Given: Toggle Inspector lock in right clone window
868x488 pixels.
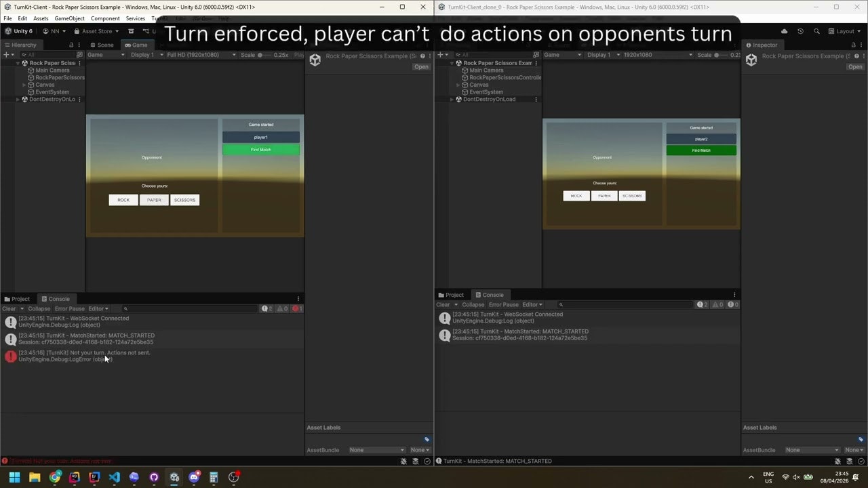Looking at the screenshot, I should point(855,45).
